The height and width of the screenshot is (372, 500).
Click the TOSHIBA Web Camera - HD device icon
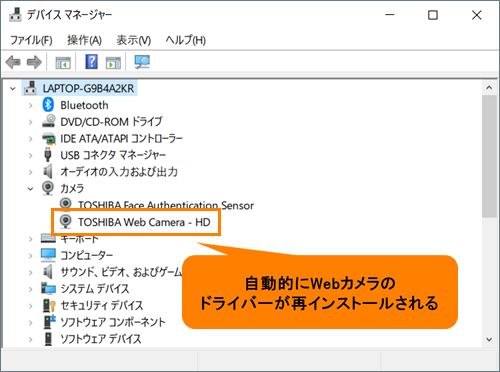pyautogui.click(x=66, y=222)
